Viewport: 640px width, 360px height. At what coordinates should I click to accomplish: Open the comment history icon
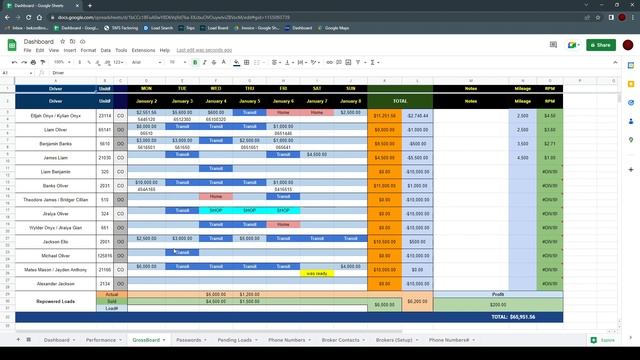click(x=553, y=45)
